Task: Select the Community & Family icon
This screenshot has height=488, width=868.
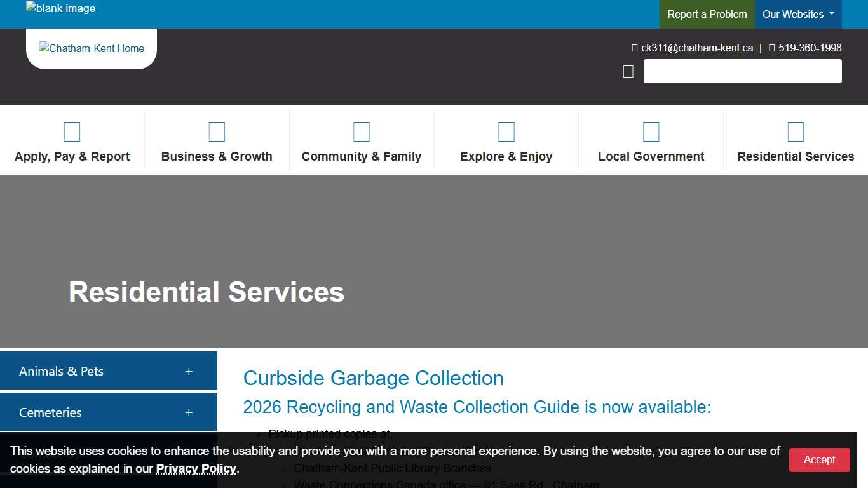Action: click(362, 132)
